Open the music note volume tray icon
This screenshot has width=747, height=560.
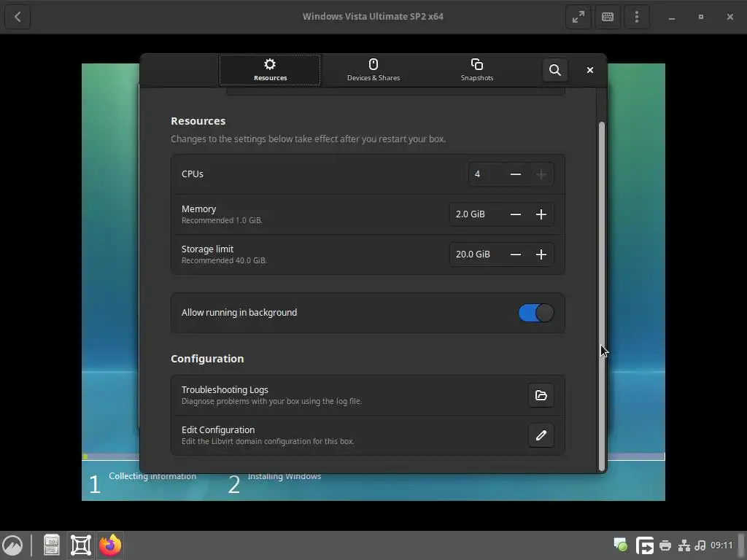[x=700, y=545]
